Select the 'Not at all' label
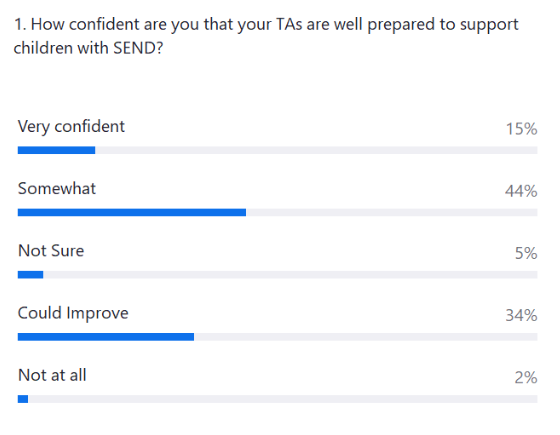This screenshot has width=560, height=435. 52,375
